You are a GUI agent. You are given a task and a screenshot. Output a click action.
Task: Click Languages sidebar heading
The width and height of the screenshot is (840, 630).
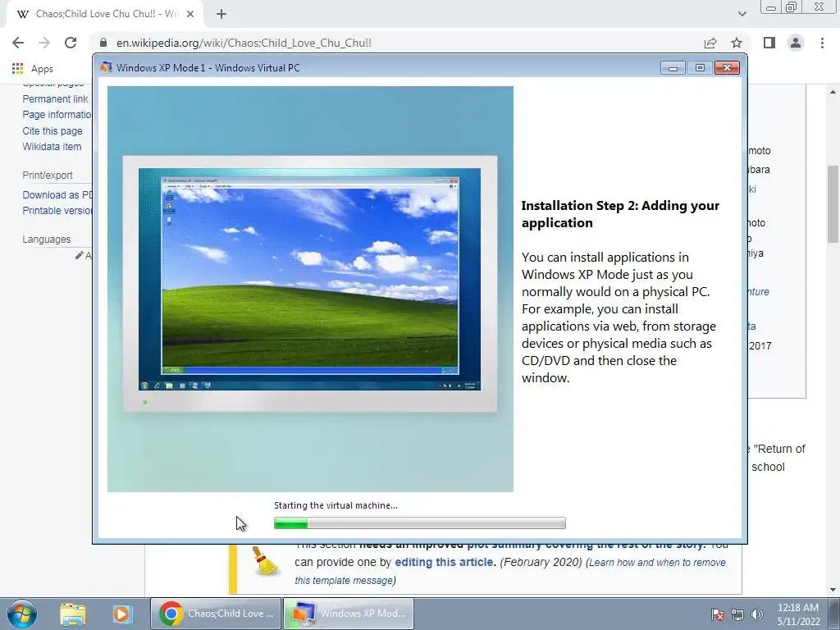click(x=47, y=240)
